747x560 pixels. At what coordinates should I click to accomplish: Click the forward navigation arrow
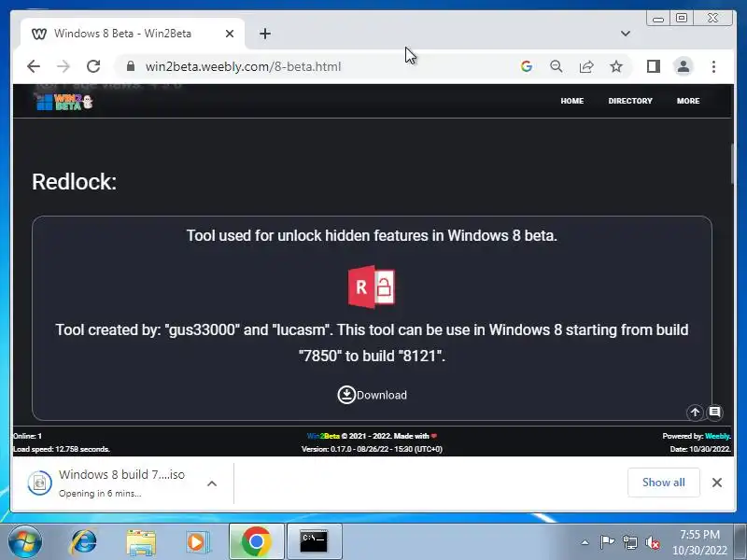coord(63,66)
